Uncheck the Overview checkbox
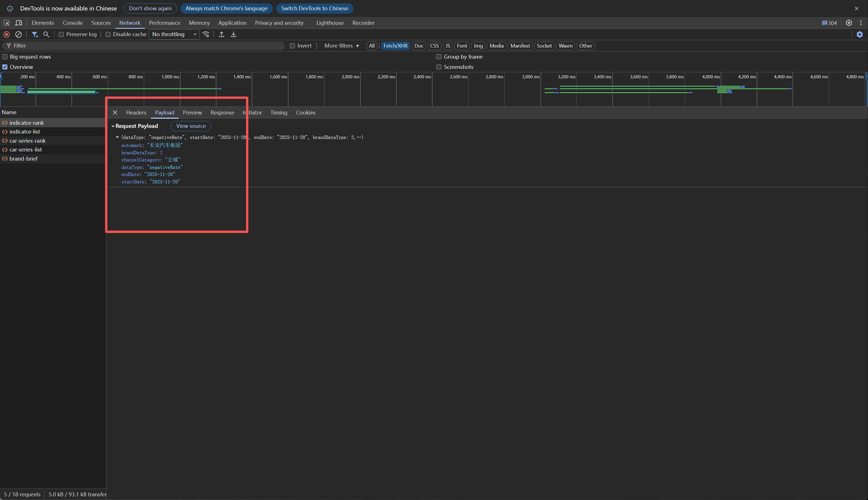 [x=5, y=67]
